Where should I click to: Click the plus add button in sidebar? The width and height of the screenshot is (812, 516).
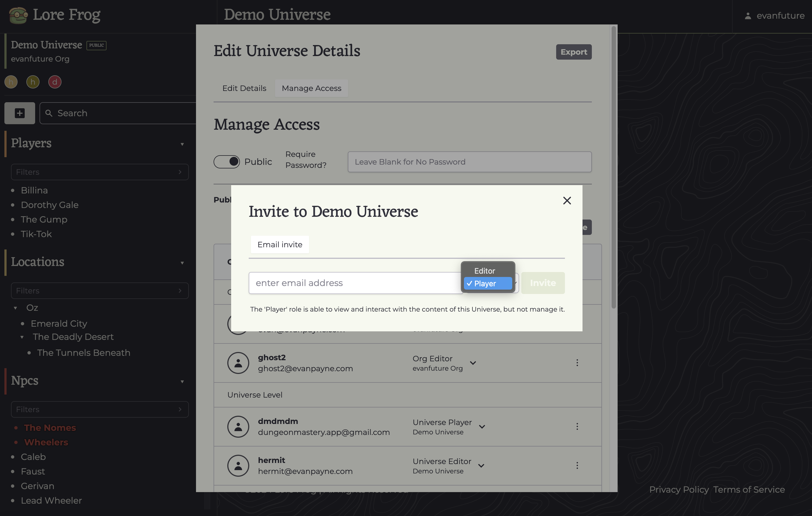click(19, 113)
